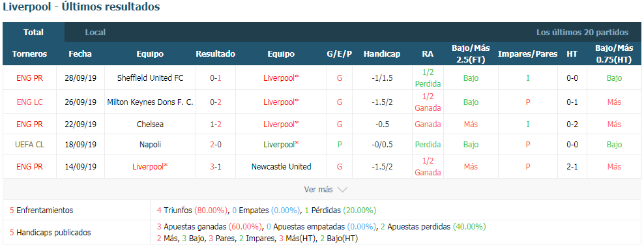This screenshot has width=644, height=249.
Task: Click the Fecha column header
Action: 80,54
